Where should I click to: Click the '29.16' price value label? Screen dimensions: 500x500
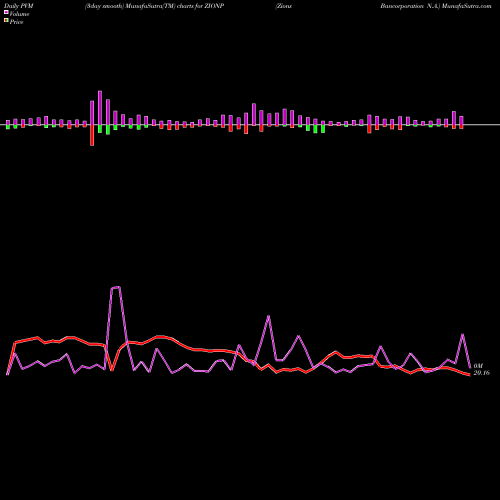(x=482, y=373)
